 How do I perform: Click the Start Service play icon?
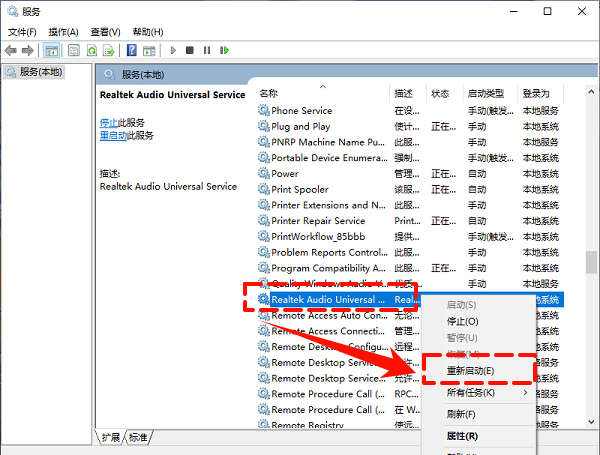point(173,50)
